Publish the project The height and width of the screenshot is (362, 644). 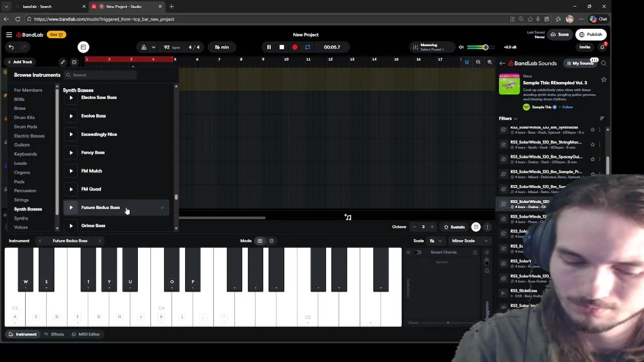[591, 35]
